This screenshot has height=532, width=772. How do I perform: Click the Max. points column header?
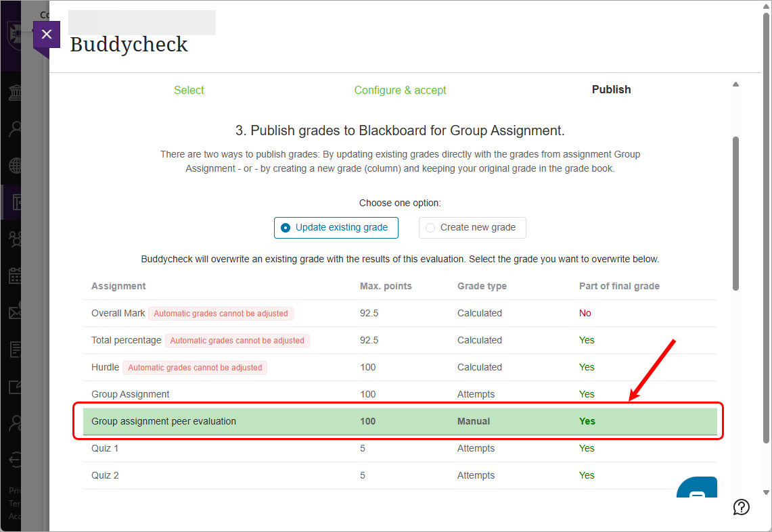click(386, 286)
